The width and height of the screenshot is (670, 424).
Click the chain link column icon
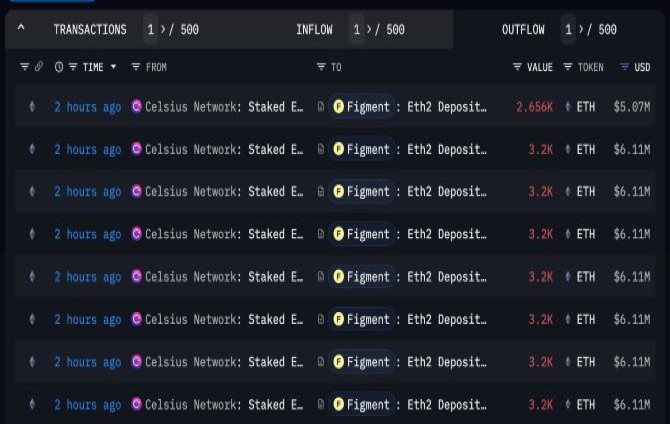click(x=39, y=67)
